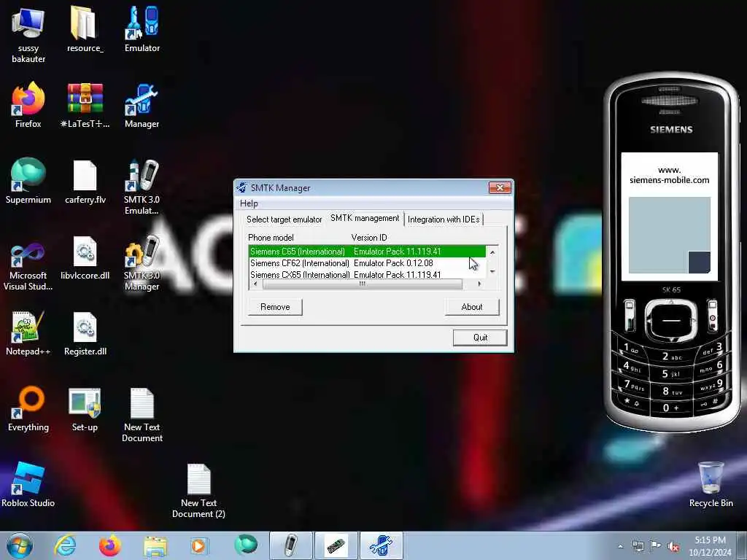Launch Roblox Studio from desktop
Screen dimensions: 747x560
point(28,485)
